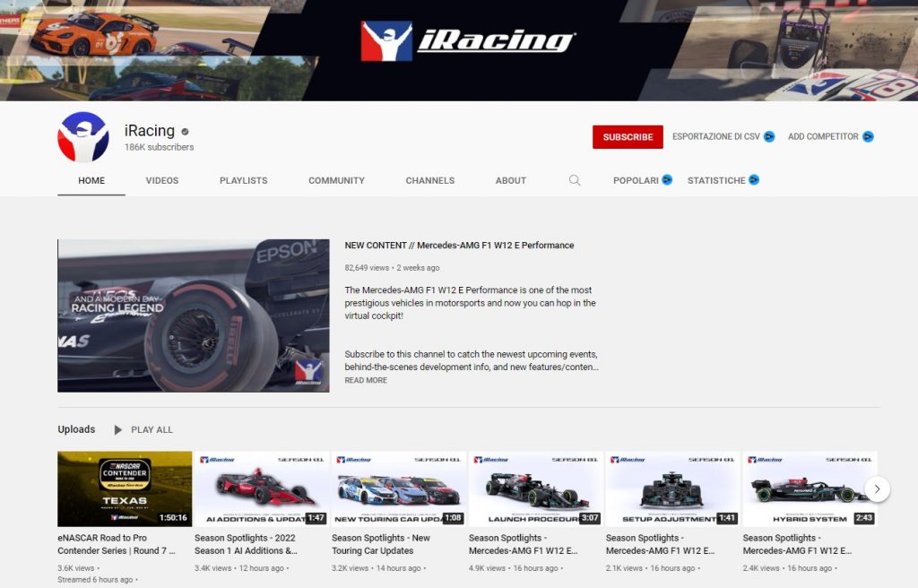The image size is (918, 588).
Task: Open the Setup Adjustment video thumbnail
Action: tap(672, 489)
